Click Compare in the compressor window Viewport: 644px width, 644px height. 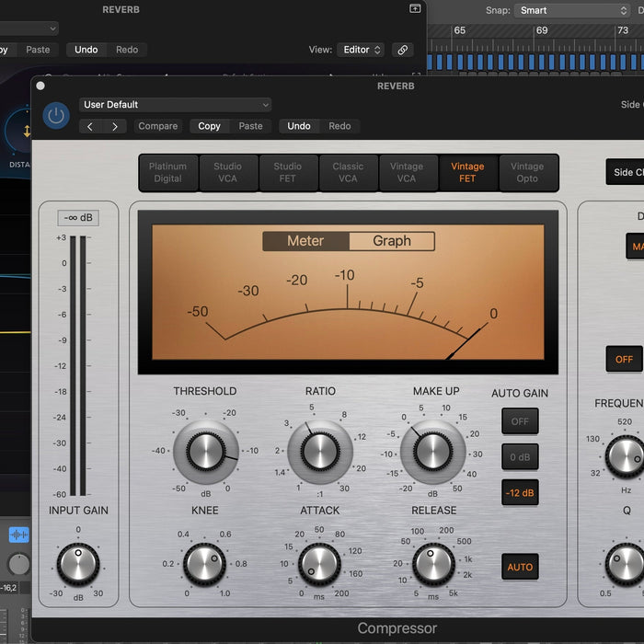(157, 126)
